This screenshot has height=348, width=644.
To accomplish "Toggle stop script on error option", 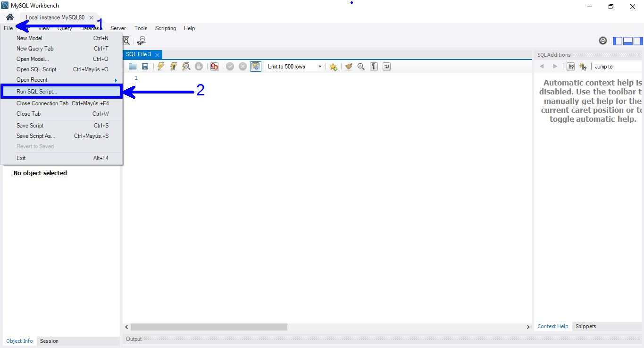I will (214, 66).
